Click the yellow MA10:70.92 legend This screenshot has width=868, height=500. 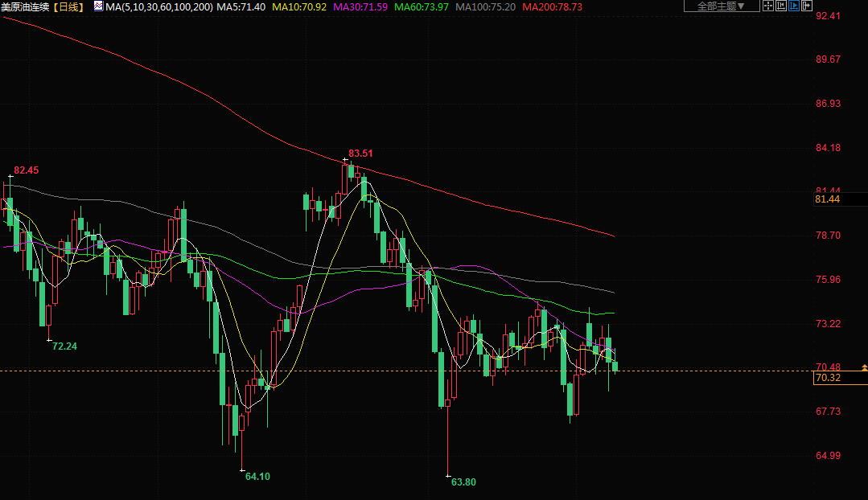point(299,6)
